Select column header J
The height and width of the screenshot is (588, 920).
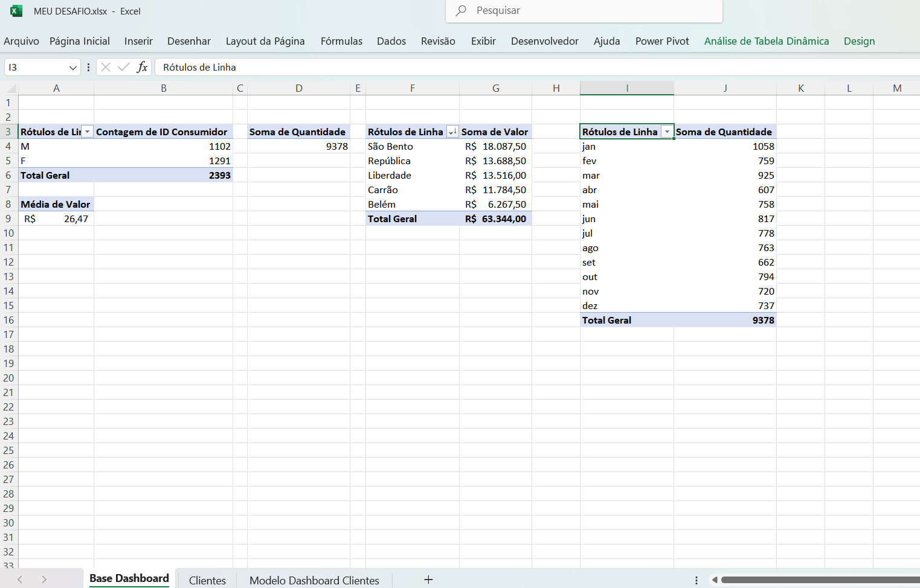725,88
